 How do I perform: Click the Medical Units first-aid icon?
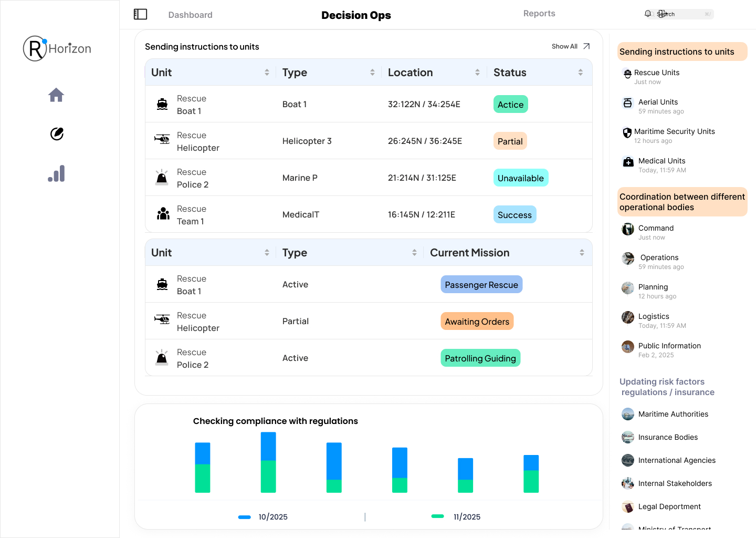tap(628, 162)
